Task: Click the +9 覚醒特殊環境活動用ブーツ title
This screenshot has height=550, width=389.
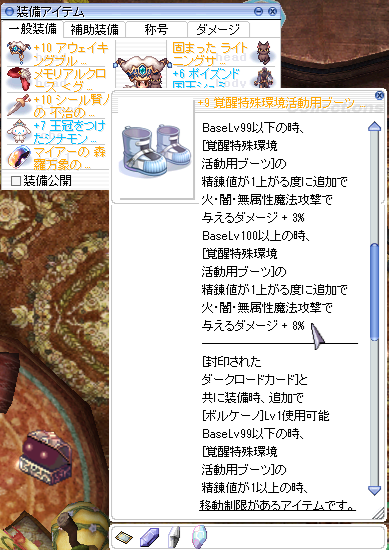Action: point(281,104)
